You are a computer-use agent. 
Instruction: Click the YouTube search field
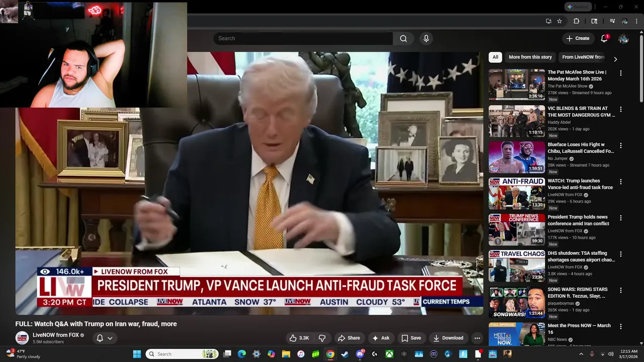pyautogui.click(x=303, y=39)
